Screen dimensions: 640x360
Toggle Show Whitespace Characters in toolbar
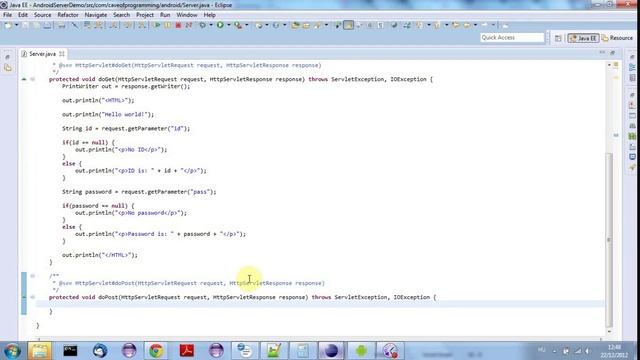coord(380,25)
